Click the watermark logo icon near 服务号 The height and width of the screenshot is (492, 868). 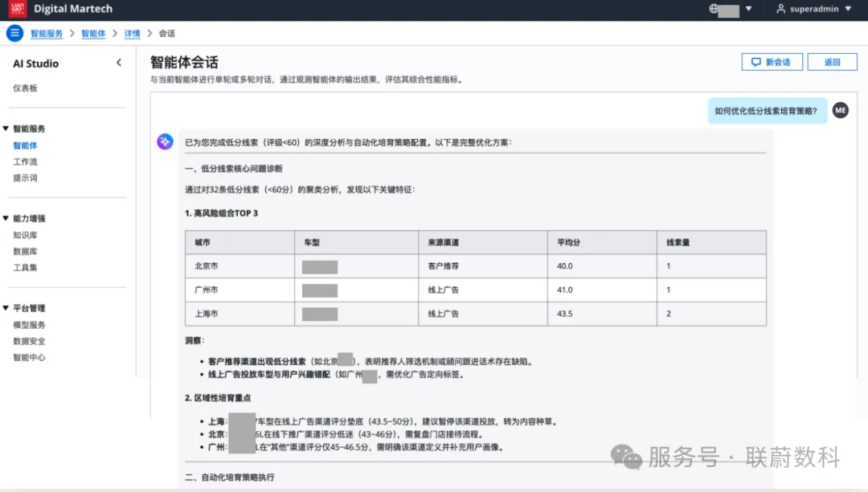click(626, 456)
